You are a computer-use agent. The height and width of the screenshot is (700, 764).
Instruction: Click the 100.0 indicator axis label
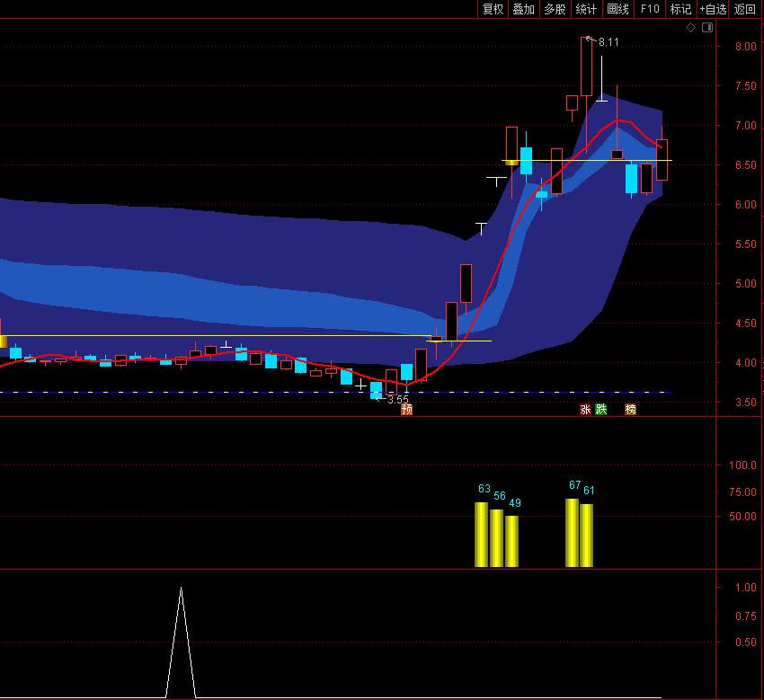tap(742, 465)
